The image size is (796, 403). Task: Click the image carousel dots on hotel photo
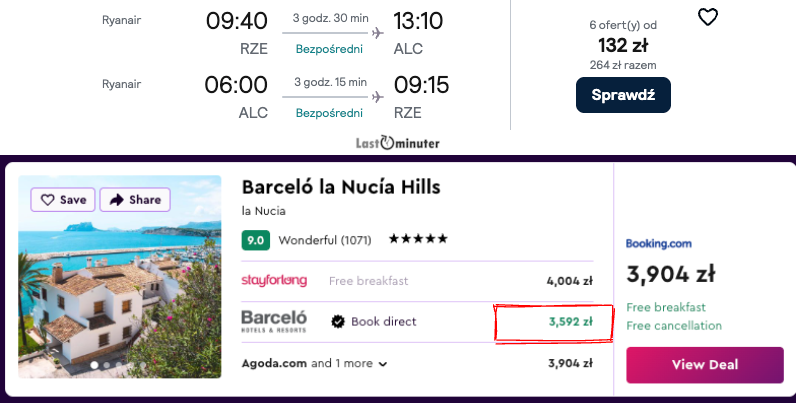[x=101, y=366]
